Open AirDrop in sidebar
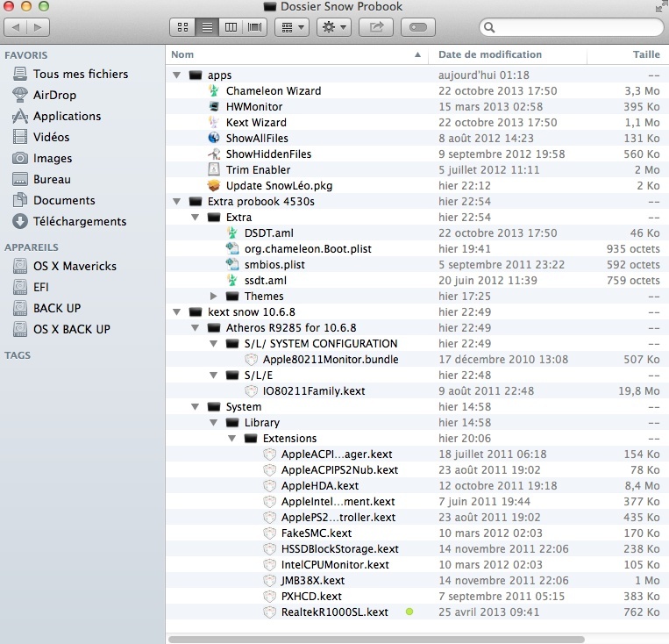669x644 pixels. pyautogui.click(x=45, y=95)
